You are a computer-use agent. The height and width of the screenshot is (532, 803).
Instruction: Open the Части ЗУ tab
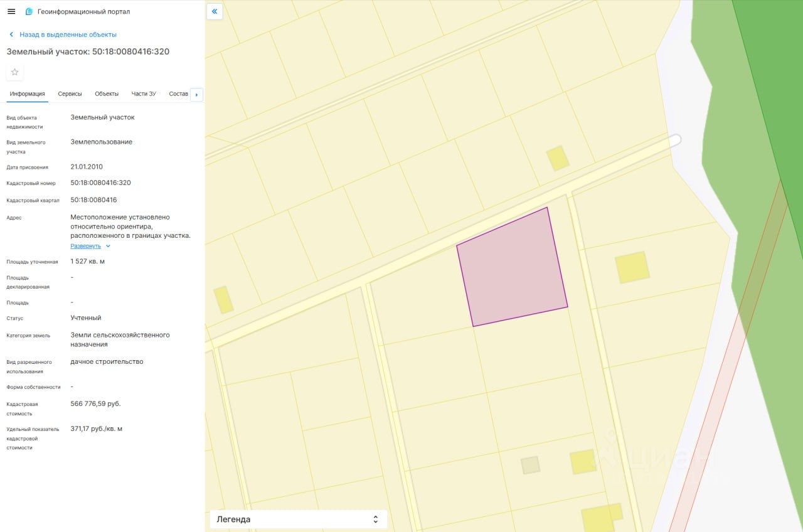[144, 94]
